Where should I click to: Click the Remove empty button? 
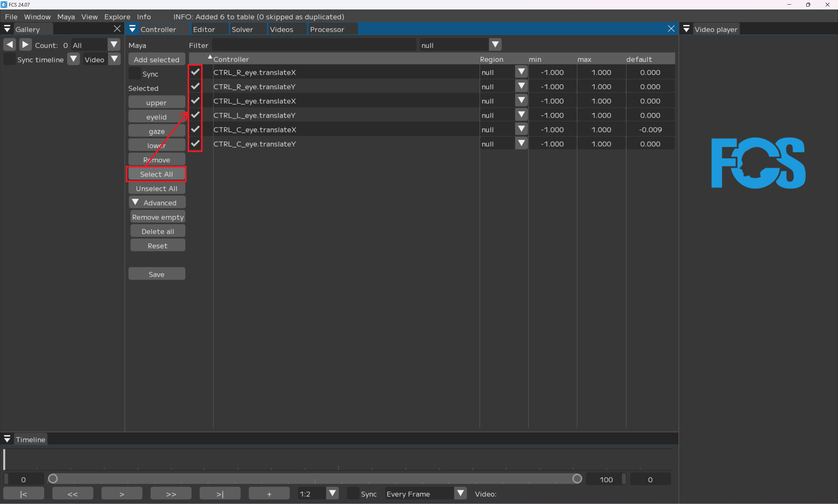(x=158, y=217)
